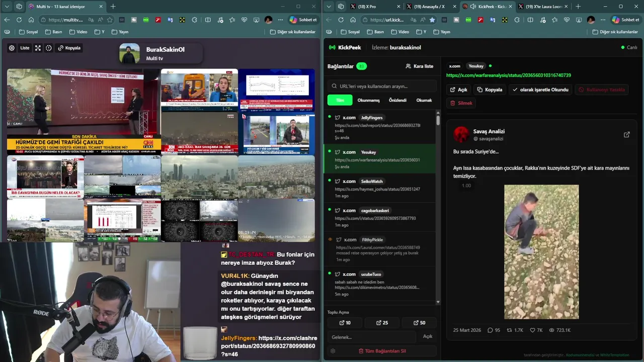Open Video bookmarks folder in left window
The width and height of the screenshot is (644, 362).
point(78,32)
